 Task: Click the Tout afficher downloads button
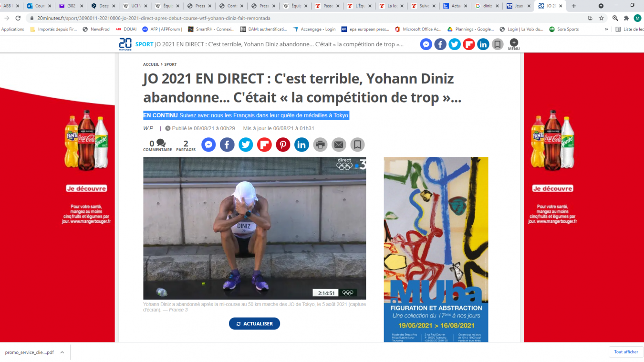tap(626, 352)
